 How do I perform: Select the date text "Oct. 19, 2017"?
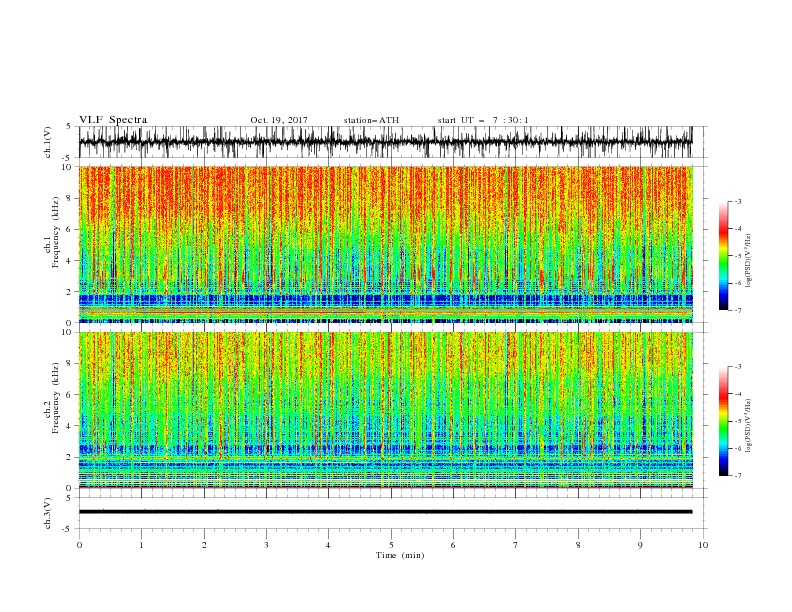pos(279,120)
